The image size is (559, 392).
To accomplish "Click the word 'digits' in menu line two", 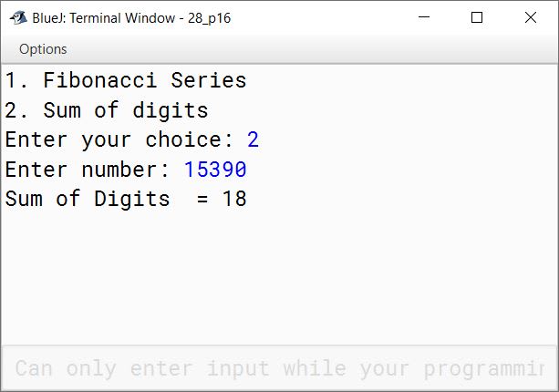I will 170,110.
